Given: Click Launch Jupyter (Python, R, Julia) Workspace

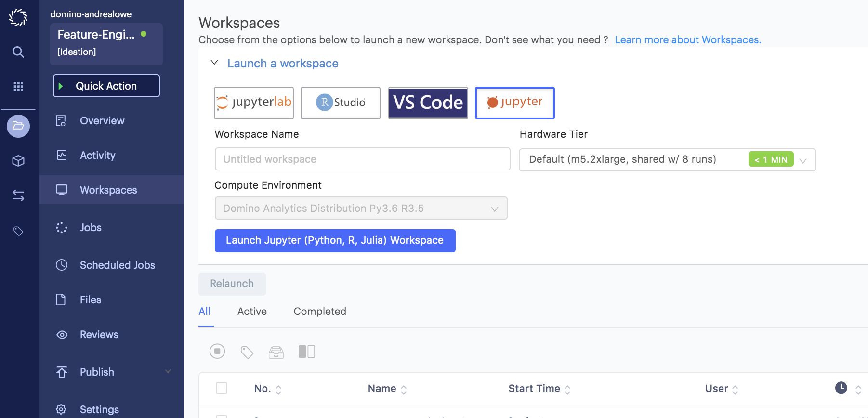Looking at the screenshot, I should [335, 240].
